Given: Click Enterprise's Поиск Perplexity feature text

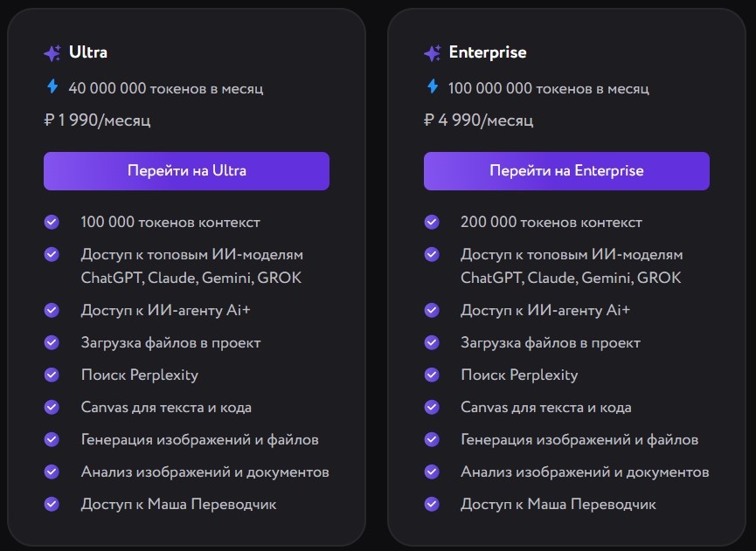Looking at the screenshot, I should (x=519, y=375).
